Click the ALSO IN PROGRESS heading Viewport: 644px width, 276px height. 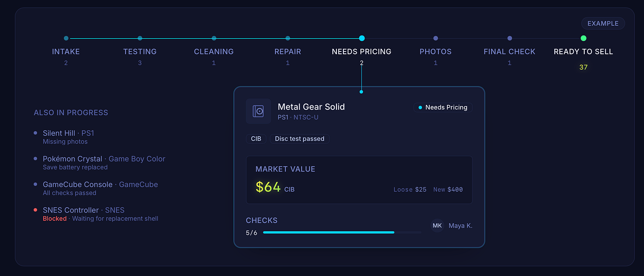71,113
